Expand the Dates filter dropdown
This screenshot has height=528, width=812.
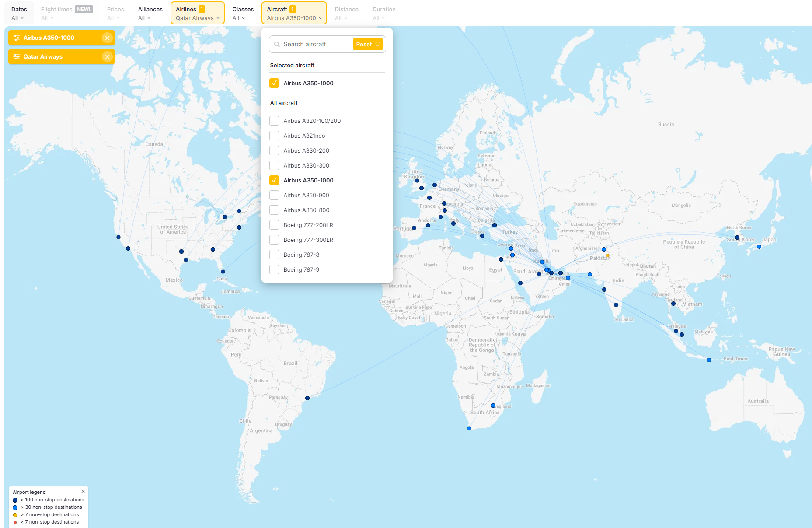18,14
